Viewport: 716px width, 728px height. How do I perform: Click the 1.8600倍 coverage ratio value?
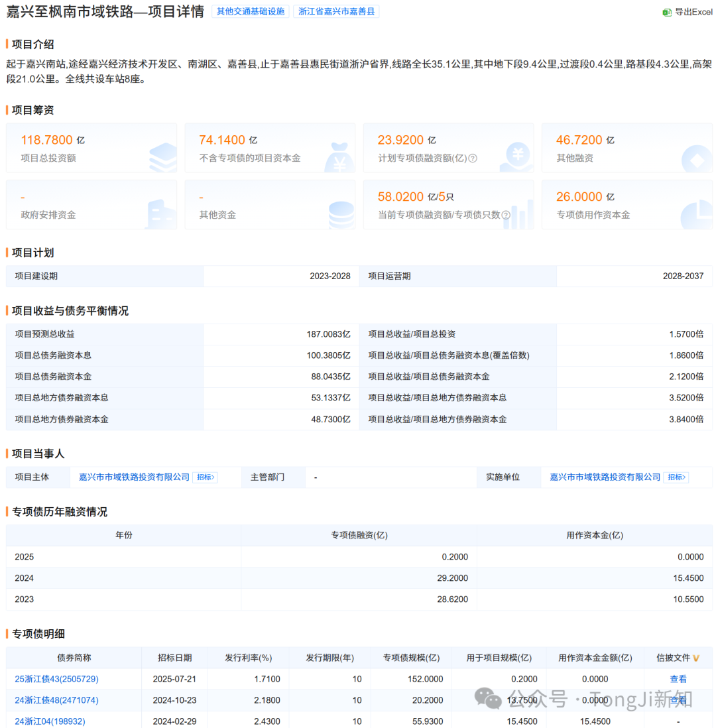coord(686,355)
